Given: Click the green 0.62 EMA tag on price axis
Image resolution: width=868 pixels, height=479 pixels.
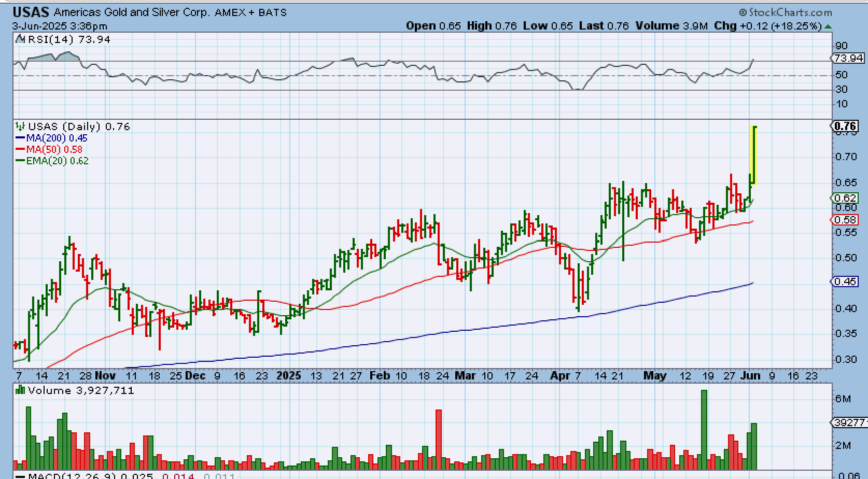Looking at the screenshot, I should click(845, 198).
